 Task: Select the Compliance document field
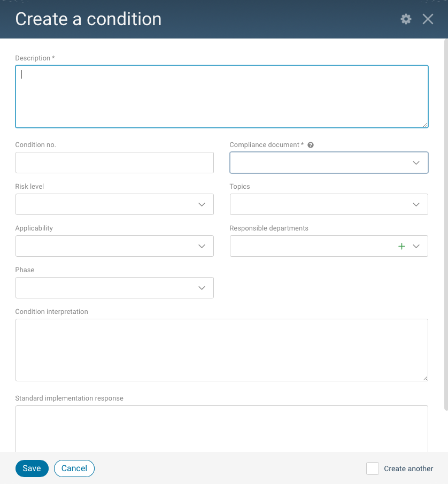point(321,163)
